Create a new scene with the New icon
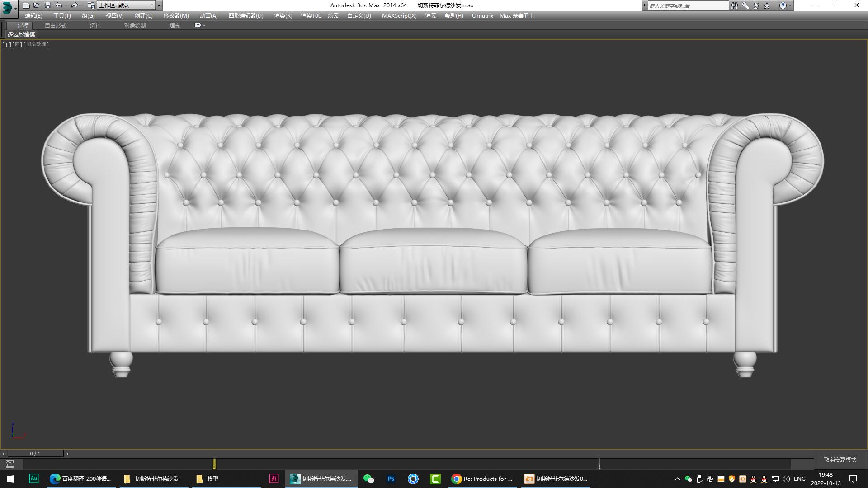This screenshot has height=488, width=868. pyautogui.click(x=26, y=5)
